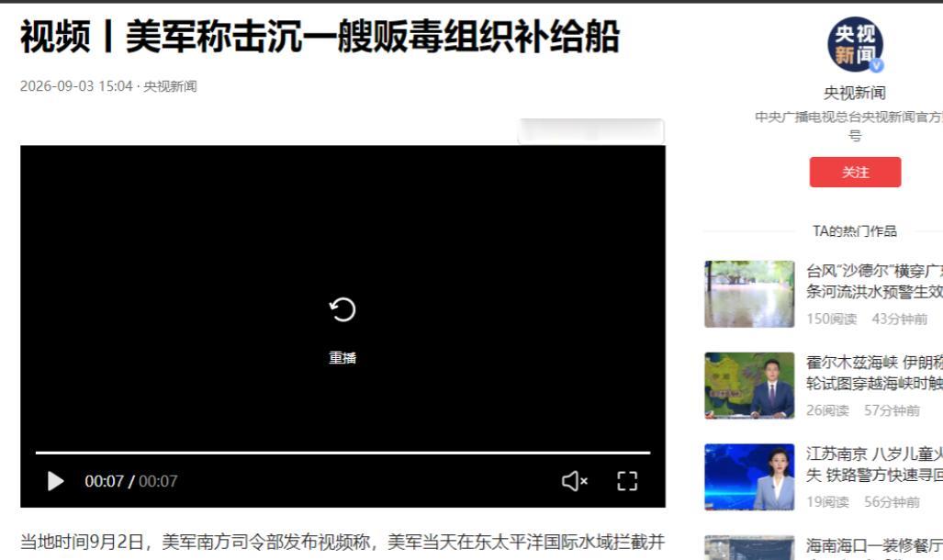Click the 19阅读 view count
This screenshot has height=560, width=943.
click(827, 501)
